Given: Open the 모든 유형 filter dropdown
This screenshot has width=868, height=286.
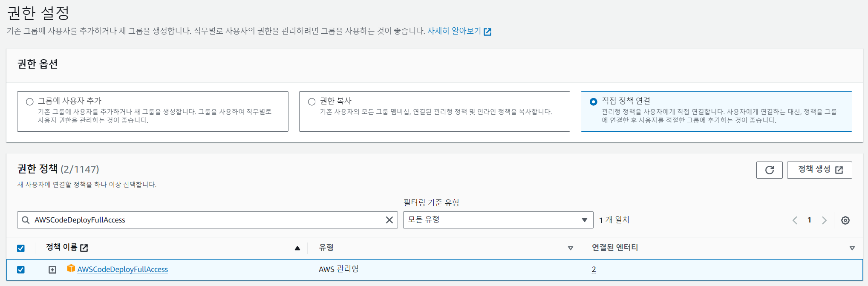Looking at the screenshot, I should pyautogui.click(x=498, y=220).
